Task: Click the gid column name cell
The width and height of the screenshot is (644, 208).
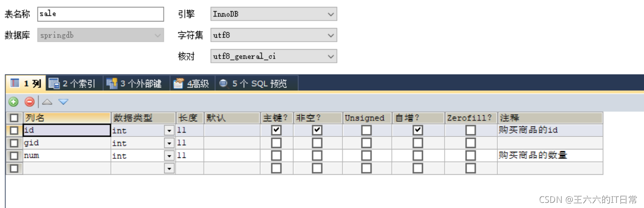Action: [67, 143]
